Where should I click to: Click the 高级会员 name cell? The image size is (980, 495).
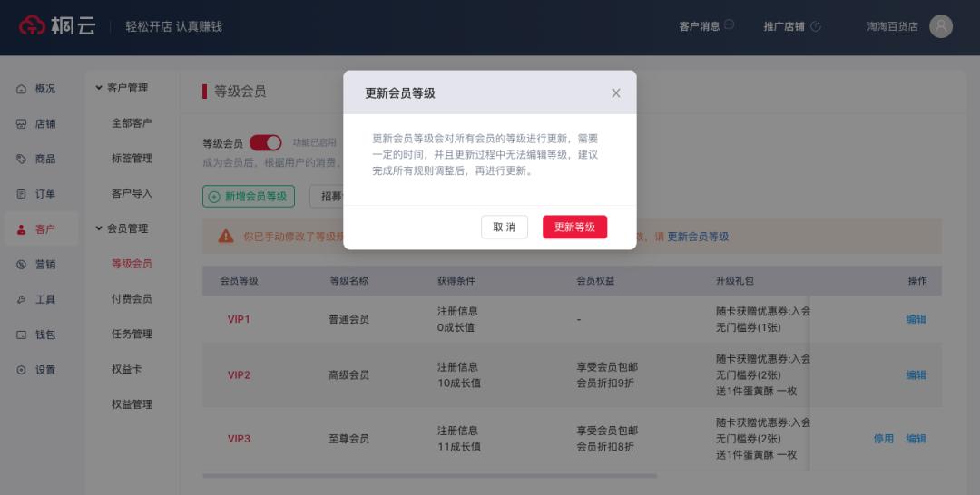[348, 375]
